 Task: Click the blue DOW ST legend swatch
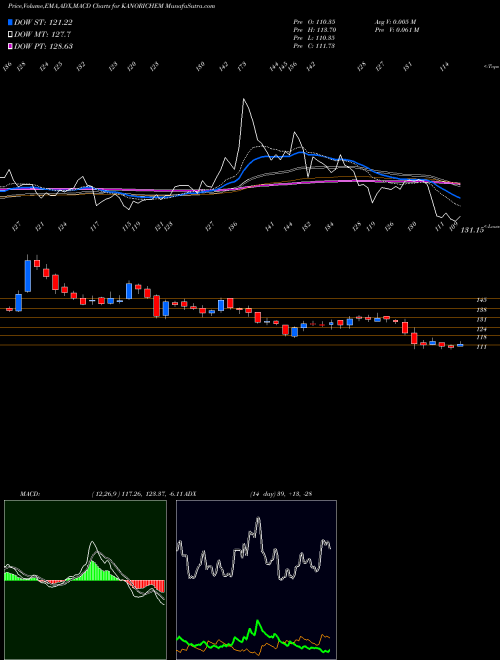point(10,22)
